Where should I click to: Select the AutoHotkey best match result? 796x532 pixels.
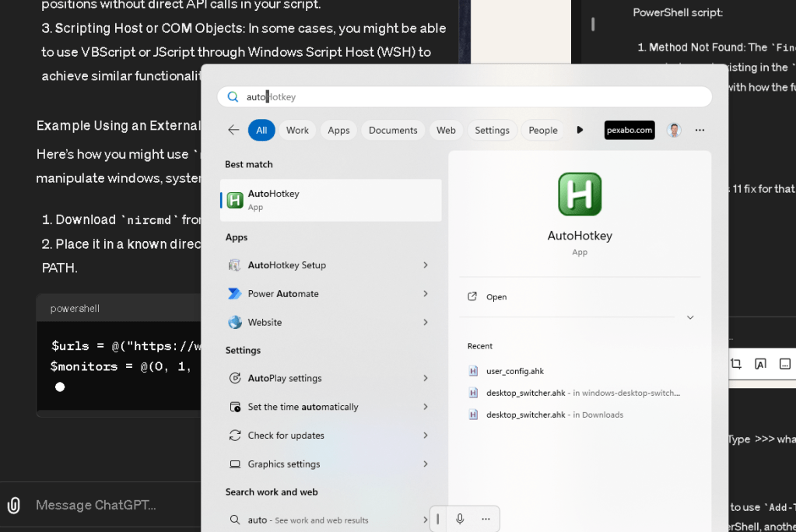pyautogui.click(x=331, y=200)
